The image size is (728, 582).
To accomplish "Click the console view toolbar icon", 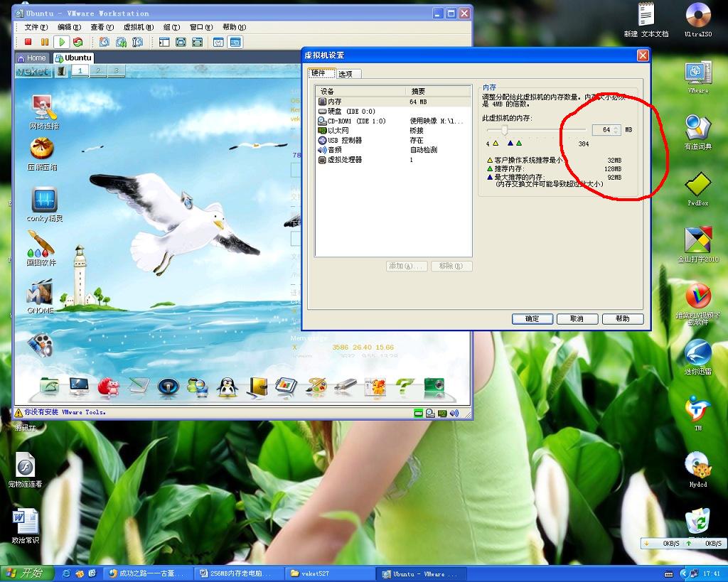I will pos(235,42).
